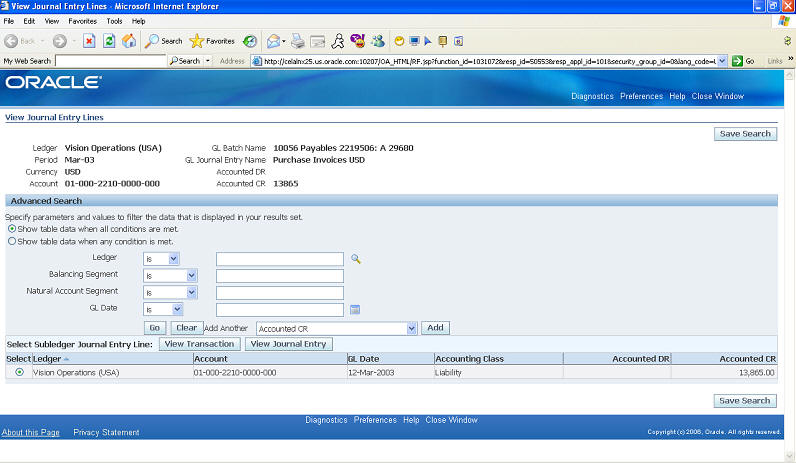This screenshot has width=796, height=463.
Task: Select the Vision Operations (USA) row radio button
Action: pos(19,372)
